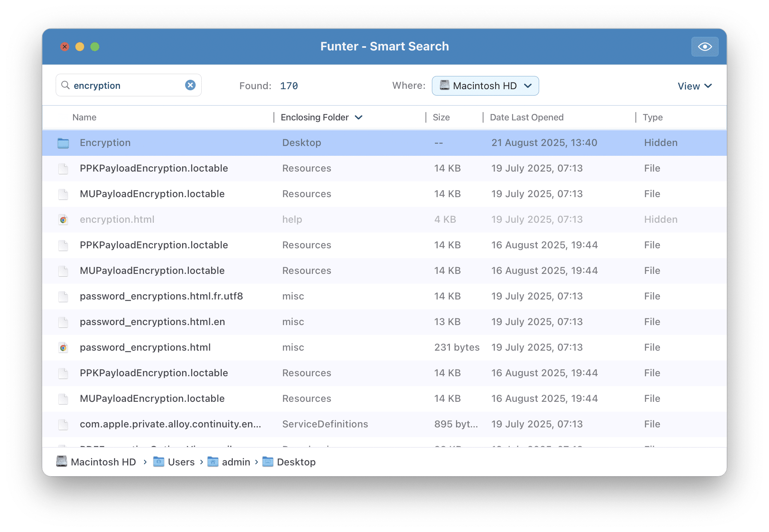Close the Funter window
The height and width of the screenshot is (532, 769).
(x=65, y=47)
